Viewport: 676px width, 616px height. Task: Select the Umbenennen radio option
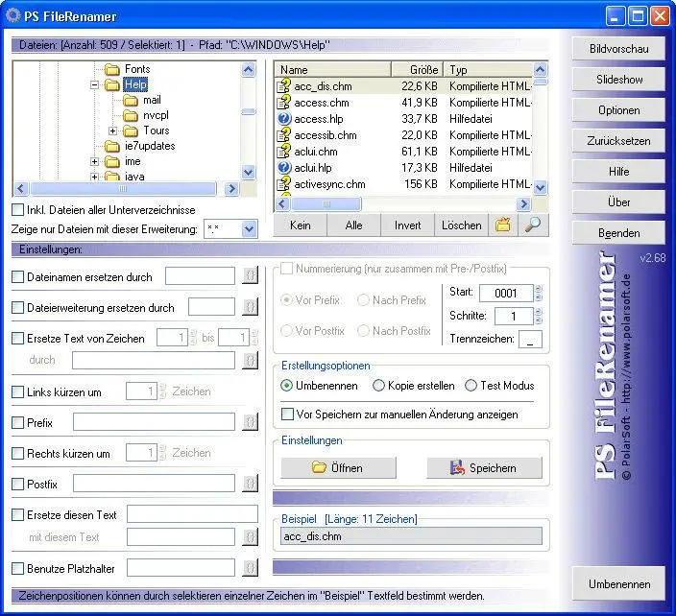[x=287, y=385]
